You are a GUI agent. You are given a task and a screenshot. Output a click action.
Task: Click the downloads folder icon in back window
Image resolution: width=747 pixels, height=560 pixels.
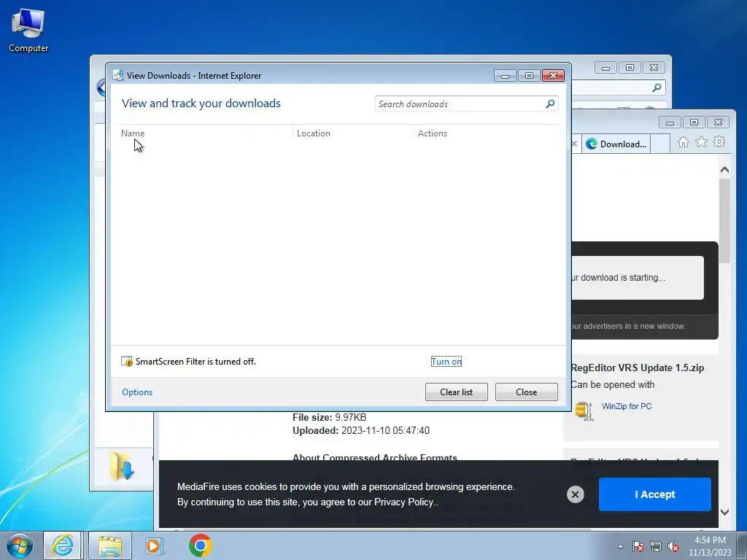click(x=122, y=466)
